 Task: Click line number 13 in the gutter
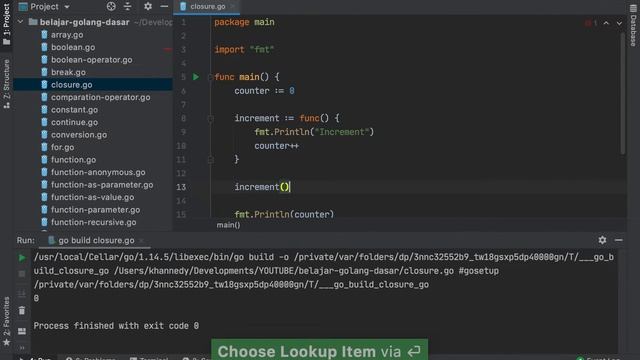(181, 187)
